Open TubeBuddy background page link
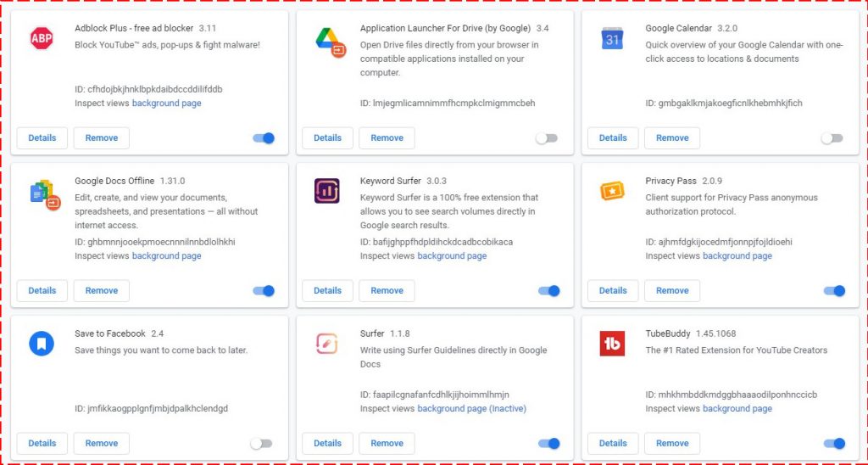 [737, 408]
